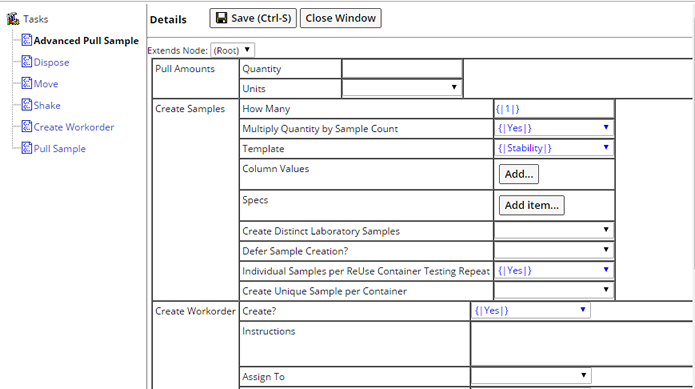This screenshot has width=695, height=389.
Task: Click the Shake node icon
Action: tap(27, 105)
